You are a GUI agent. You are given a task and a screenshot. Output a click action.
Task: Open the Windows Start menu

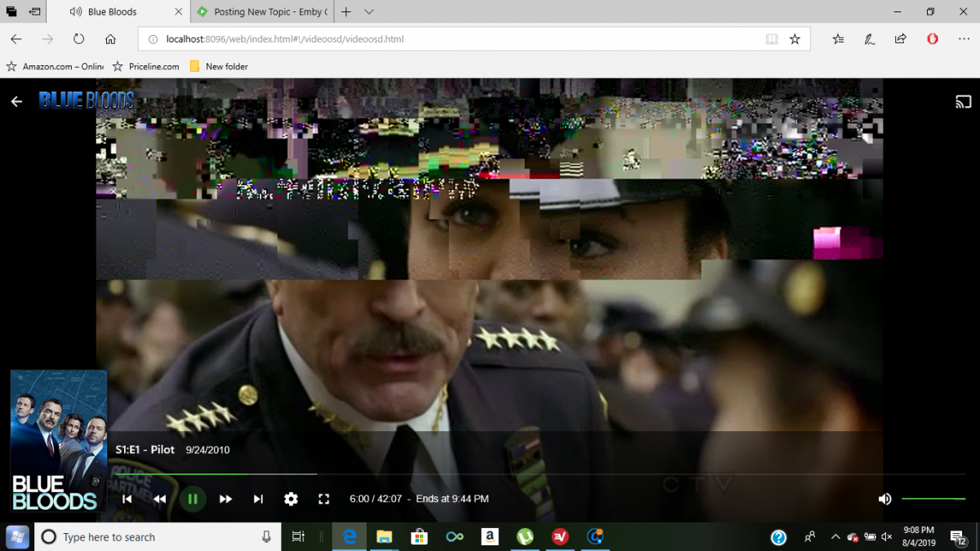(x=17, y=536)
